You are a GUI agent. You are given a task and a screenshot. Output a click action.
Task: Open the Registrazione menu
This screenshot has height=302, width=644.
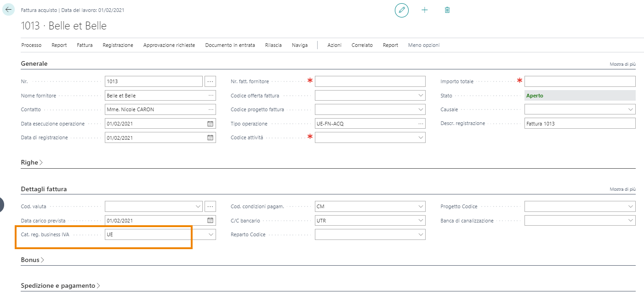[118, 45]
